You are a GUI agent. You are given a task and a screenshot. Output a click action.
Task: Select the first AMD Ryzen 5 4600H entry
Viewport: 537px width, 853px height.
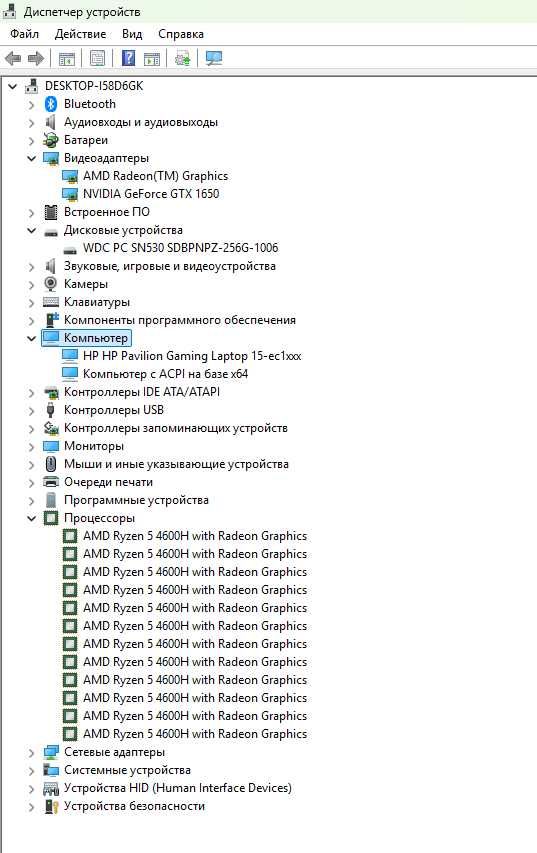[x=195, y=536]
